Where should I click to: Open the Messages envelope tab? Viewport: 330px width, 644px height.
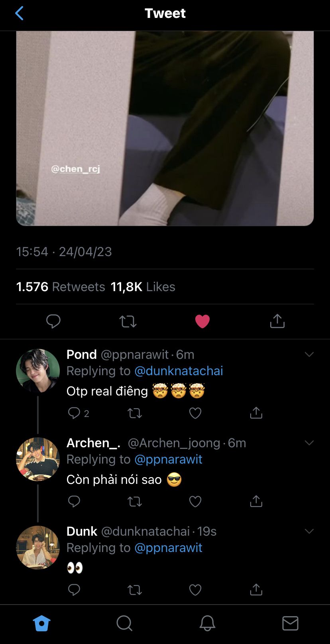click(x=290, y=623)
